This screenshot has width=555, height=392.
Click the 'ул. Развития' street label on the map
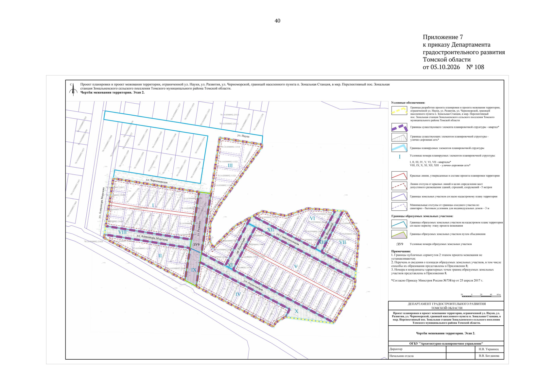click(198, 228)
